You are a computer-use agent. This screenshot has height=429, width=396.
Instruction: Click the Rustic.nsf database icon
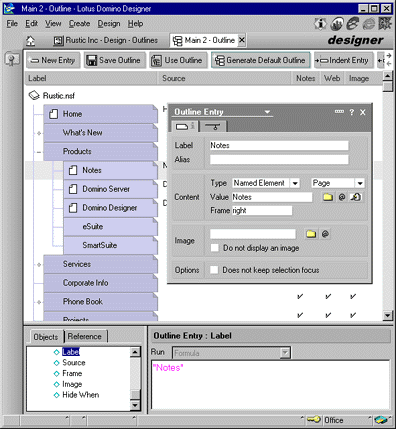pos(34,96)
